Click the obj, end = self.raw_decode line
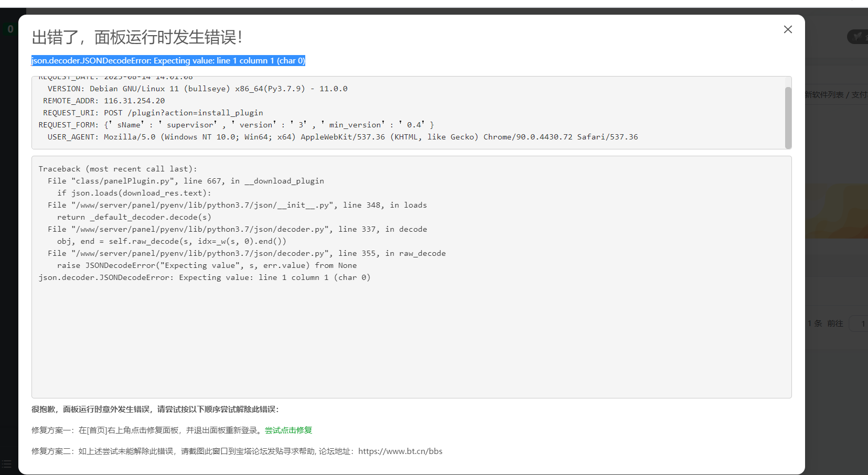Image resolution: width=868 pixels, height=475 pixels. pos(172,241)
